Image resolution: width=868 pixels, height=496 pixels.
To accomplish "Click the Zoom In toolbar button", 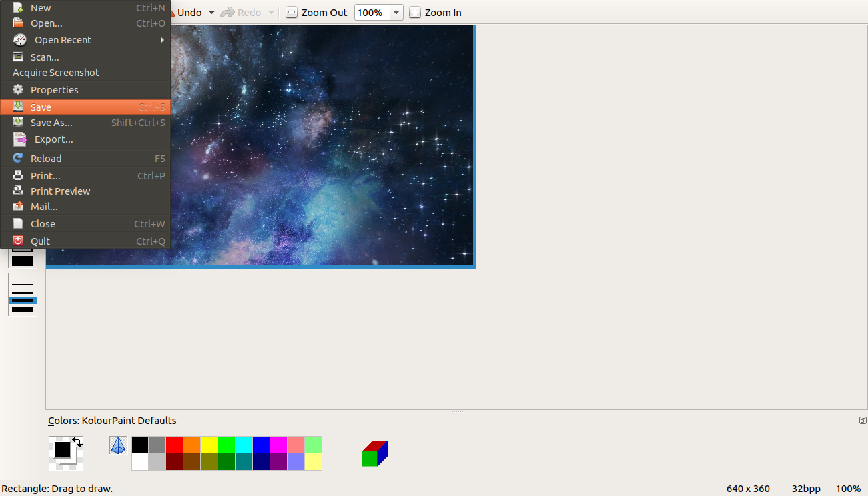I will click(435, 13).
